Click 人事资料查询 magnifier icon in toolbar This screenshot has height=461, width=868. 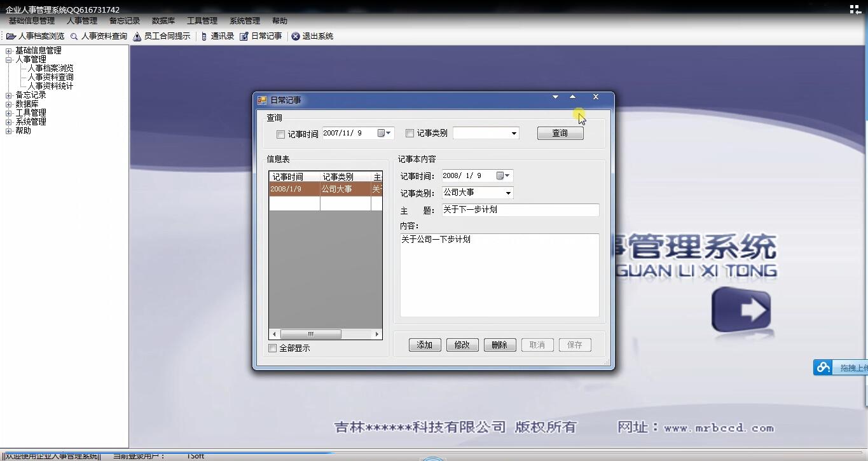tap(74, 36)
